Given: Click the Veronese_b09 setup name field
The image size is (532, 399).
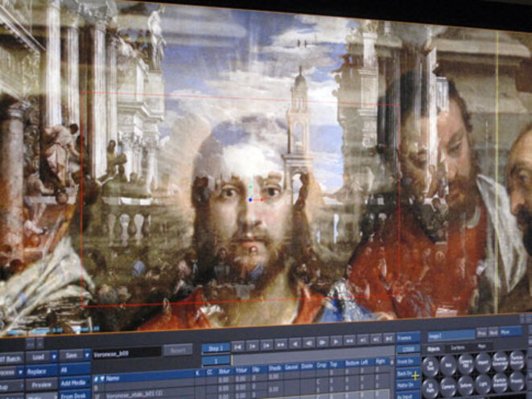Looking at the screenshot, I should (127, 353).
